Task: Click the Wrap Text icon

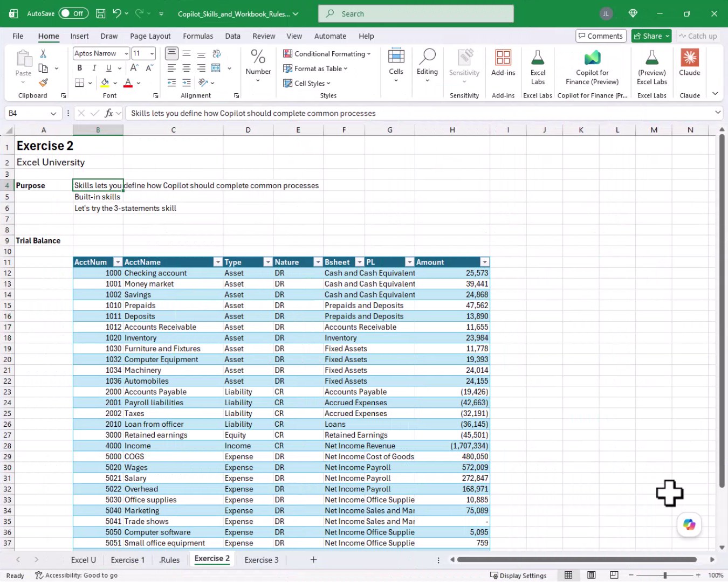Action: [x=217, y=53]
